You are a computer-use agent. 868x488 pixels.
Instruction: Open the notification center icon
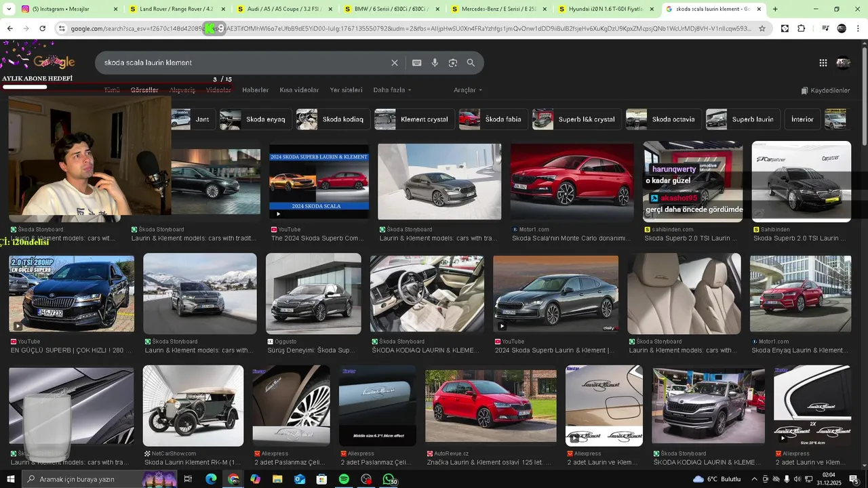[x=854, y=479]
